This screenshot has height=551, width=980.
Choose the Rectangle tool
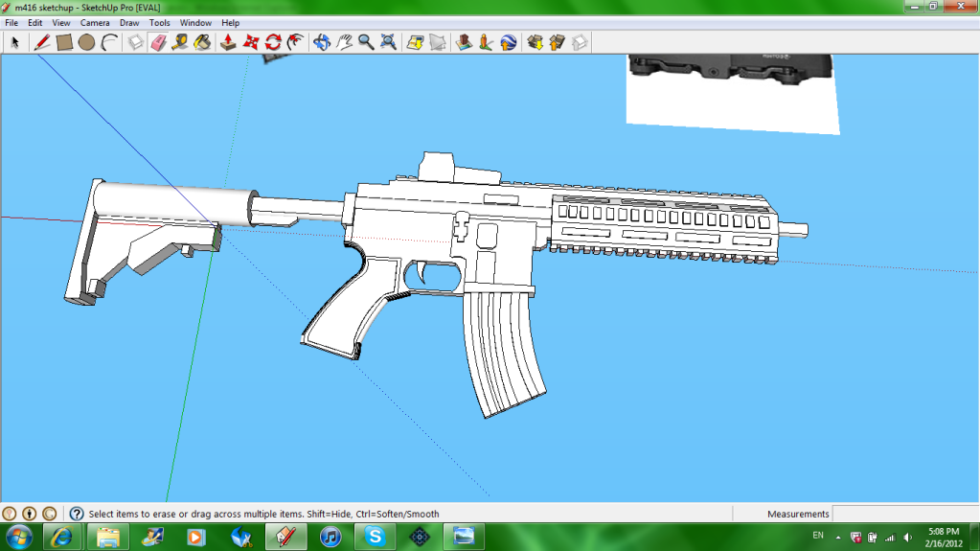[x=64, y=42]
